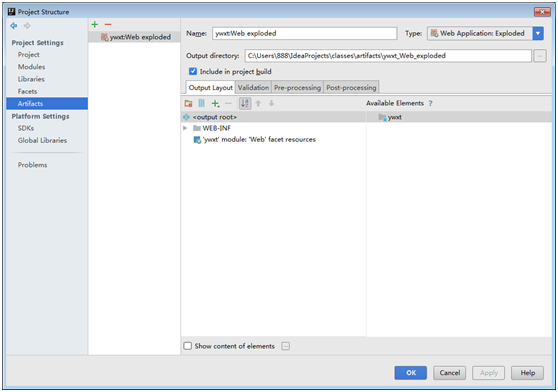The height and width of the screenshot is (392, 558).
Task: Confirm changes with the OK button
Action: tap(411, 373)
